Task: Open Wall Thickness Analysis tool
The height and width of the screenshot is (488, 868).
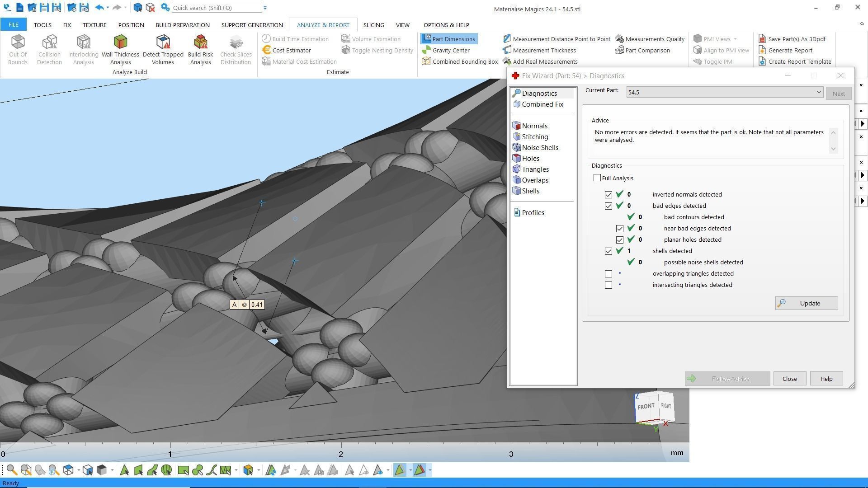Action: 120,49
